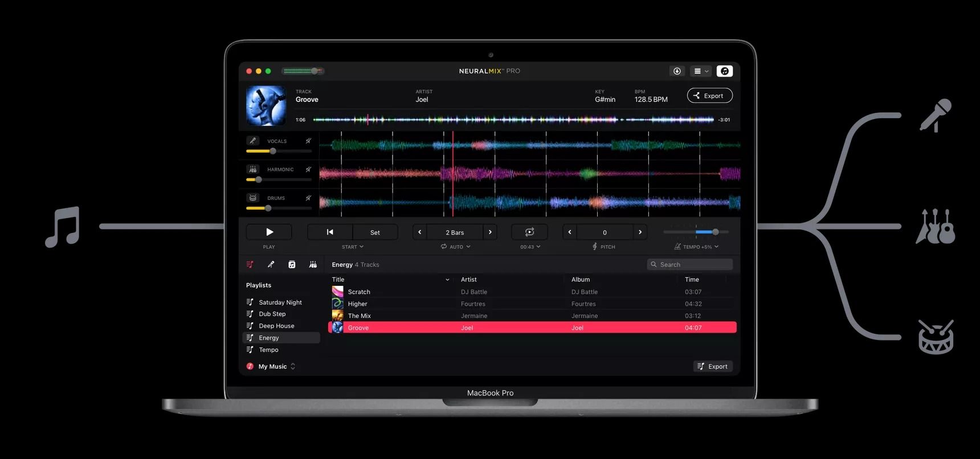Open the Saturday Night playlist
Viewport: 980px width, 459px height.
pyautogui.click(x=281, y=302)
